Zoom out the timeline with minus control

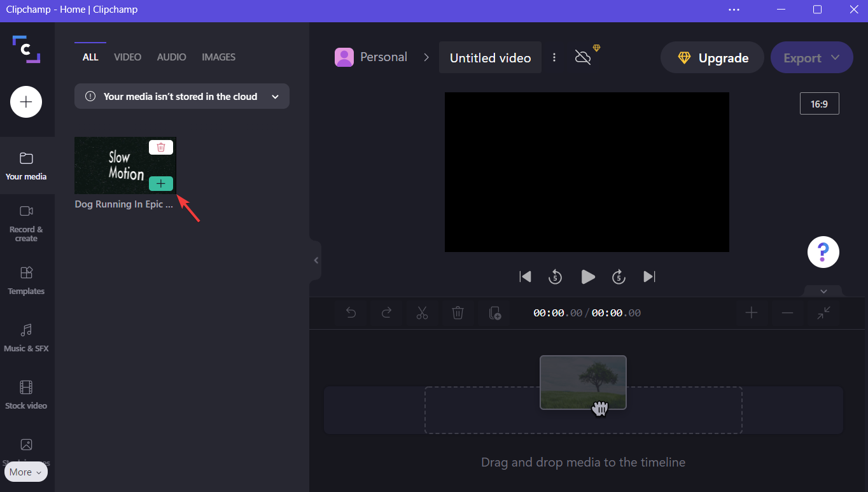[787, 313]
